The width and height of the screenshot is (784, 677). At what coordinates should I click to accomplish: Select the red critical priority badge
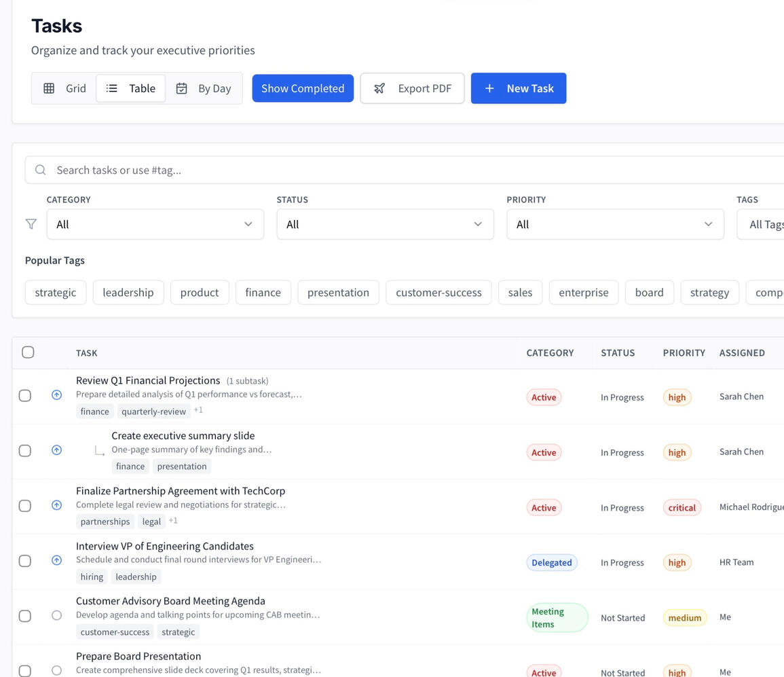[x=682, y=508]
